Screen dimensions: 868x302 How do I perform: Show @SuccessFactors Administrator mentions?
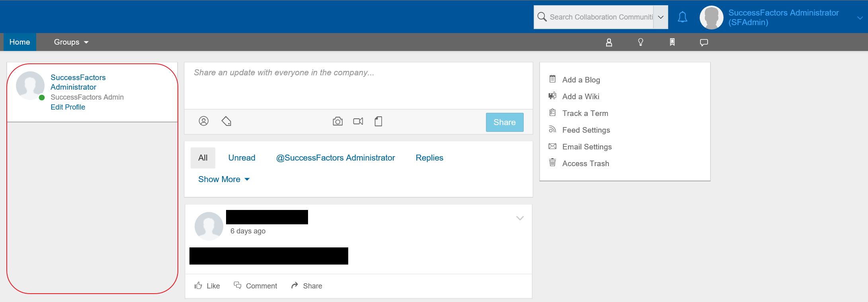coord(335,158)
